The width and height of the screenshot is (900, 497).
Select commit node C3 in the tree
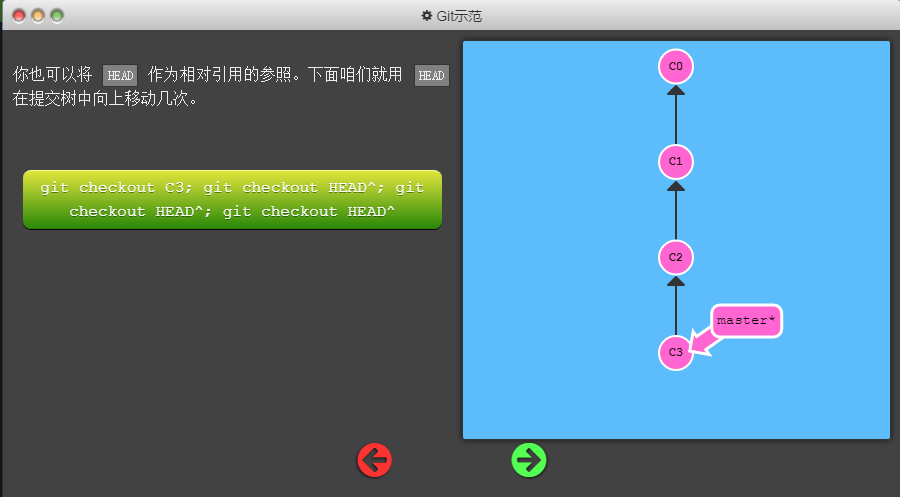[x=676, y=352]
